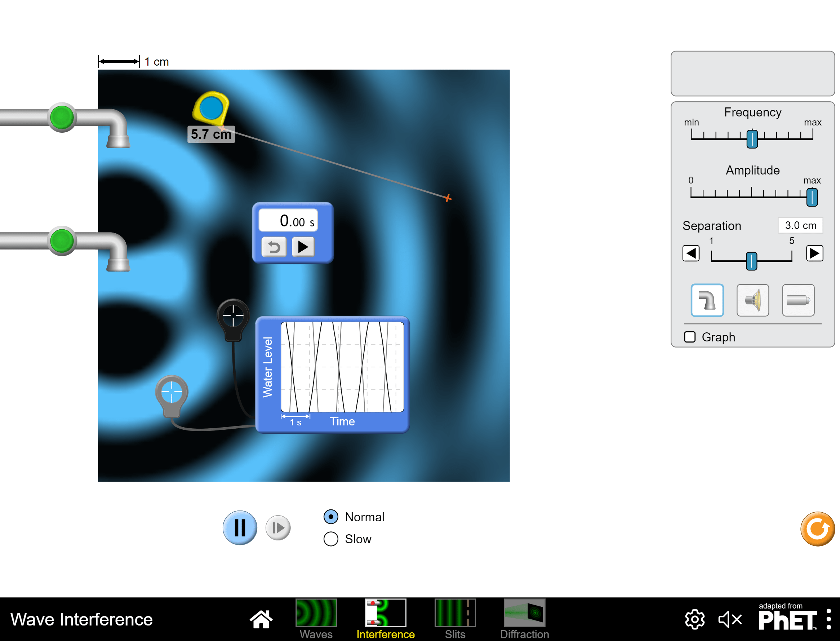Click the orange reset all button
The width and height of the screenshot is (840, 641).
coord(817,529)
